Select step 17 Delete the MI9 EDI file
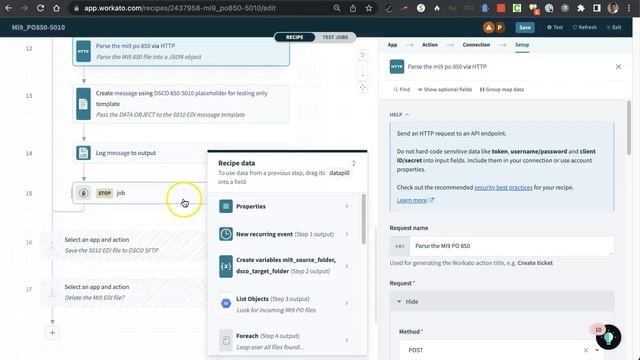The height and width of the screenshot is (360, 640). pos(124,292)
